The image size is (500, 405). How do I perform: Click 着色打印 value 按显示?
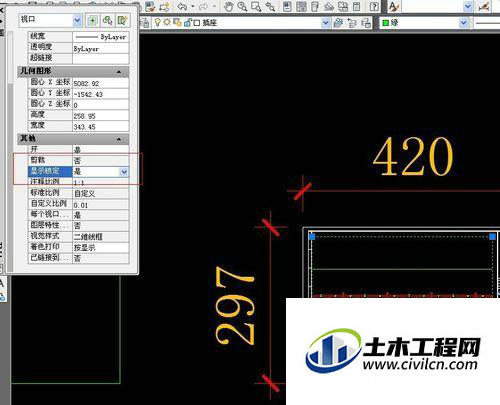101,248
